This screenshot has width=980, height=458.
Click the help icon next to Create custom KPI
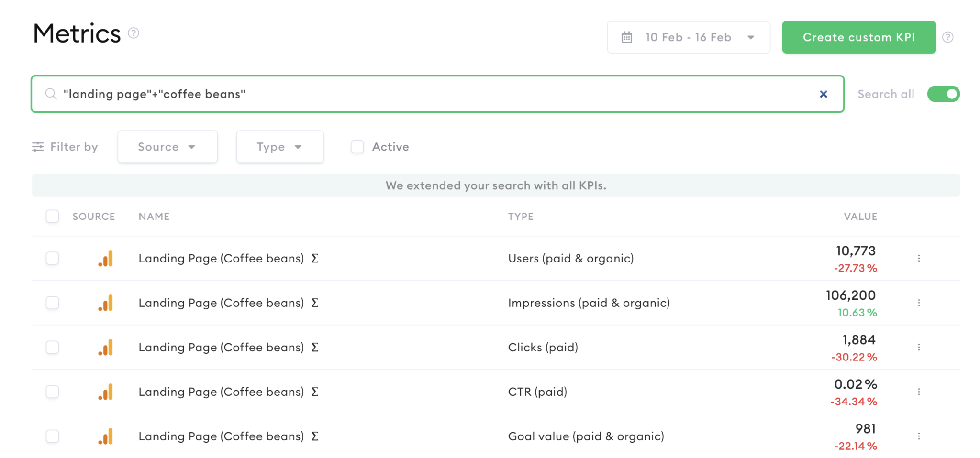coord(948,37)
